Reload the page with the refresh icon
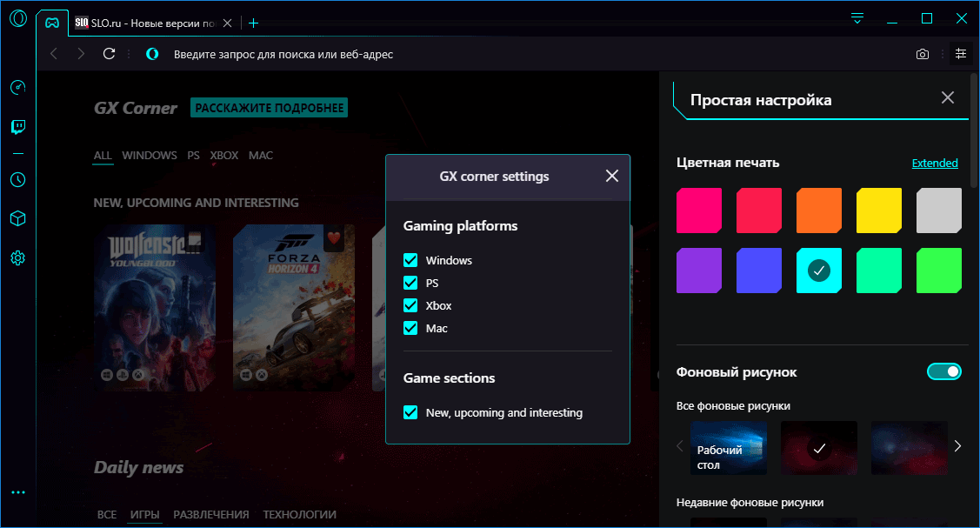The image size is (980, 528). [x=108, y=53]
